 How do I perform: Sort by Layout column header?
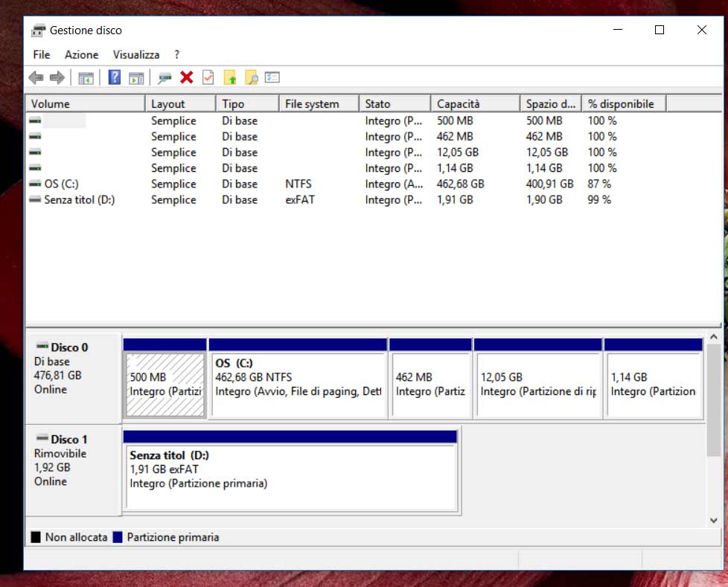(x=181, y=104)
